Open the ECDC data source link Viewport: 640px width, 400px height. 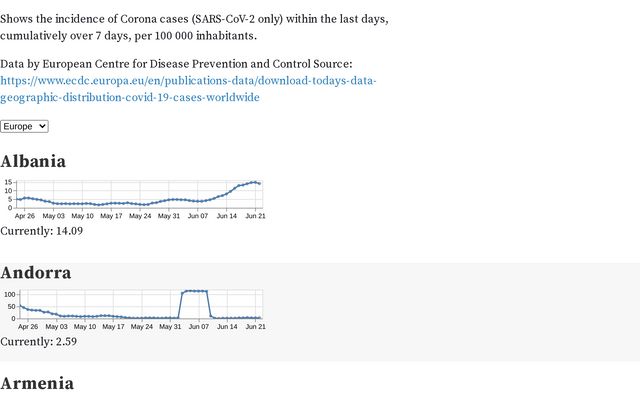tap(188, 80)
